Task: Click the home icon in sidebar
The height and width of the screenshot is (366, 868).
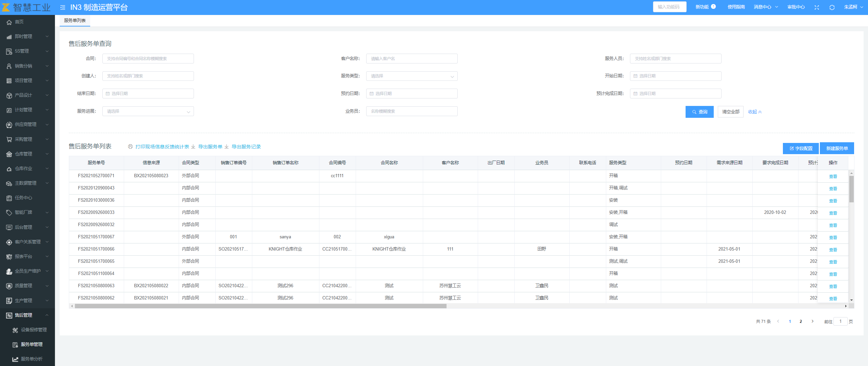Action: 9,22
